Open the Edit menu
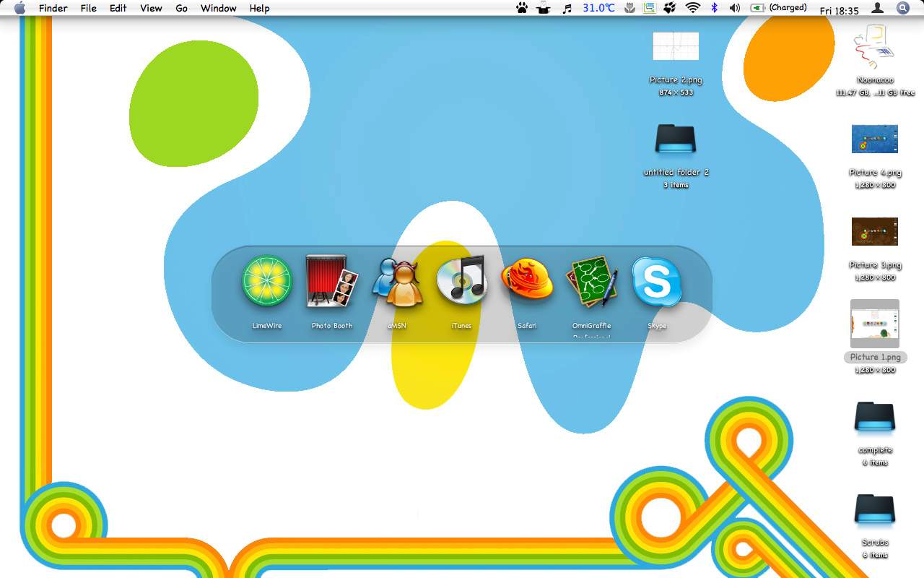This screenshot has width=924, height=578. pyautogui.click(x=118, y=8)
